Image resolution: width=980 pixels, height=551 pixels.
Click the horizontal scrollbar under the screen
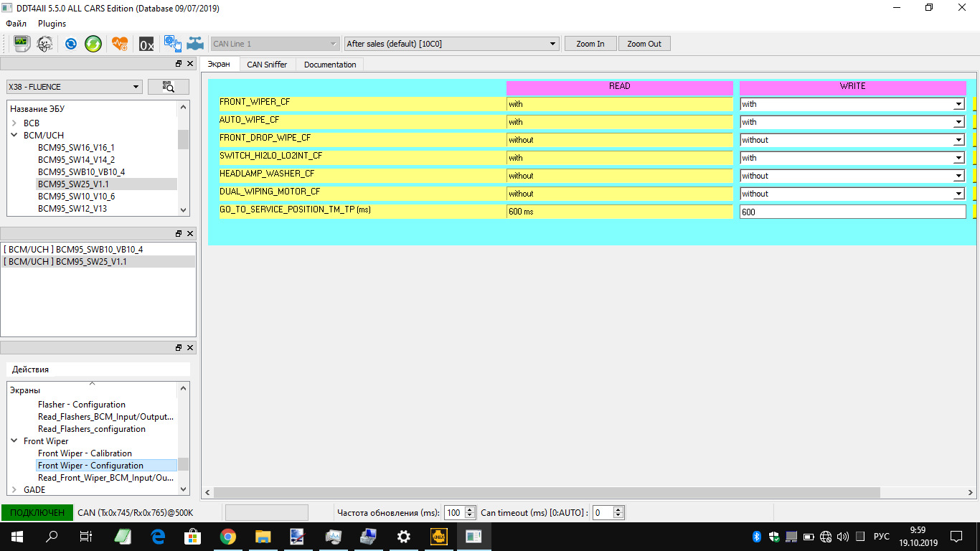coord(547,493)
